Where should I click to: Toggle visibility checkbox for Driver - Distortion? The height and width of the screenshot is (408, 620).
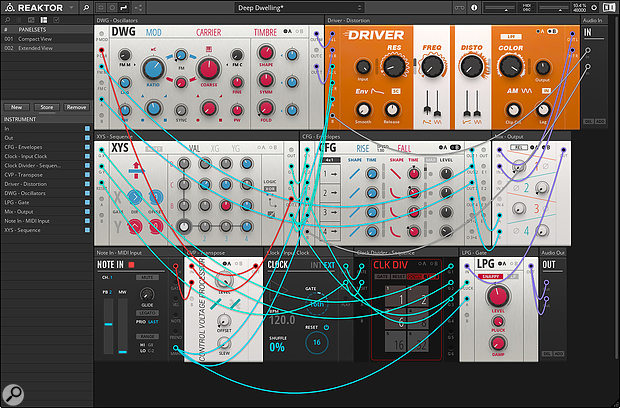click(x=87, y=184)
